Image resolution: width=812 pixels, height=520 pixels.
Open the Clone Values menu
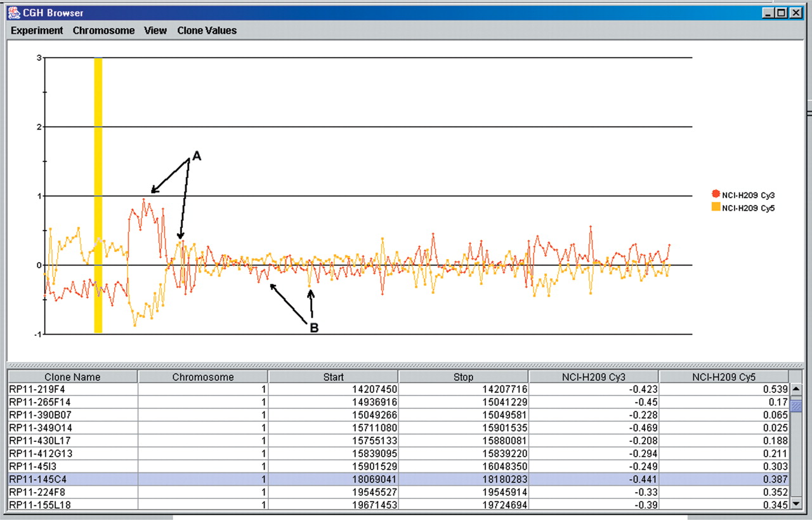207,30
